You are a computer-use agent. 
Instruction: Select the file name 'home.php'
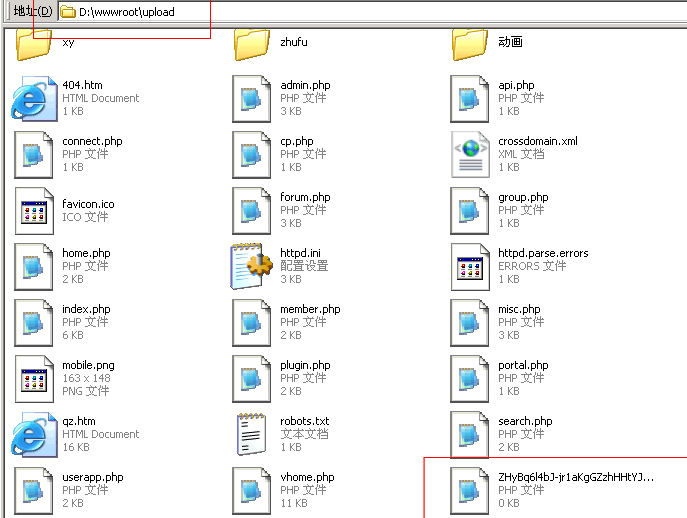click(86, 253)
